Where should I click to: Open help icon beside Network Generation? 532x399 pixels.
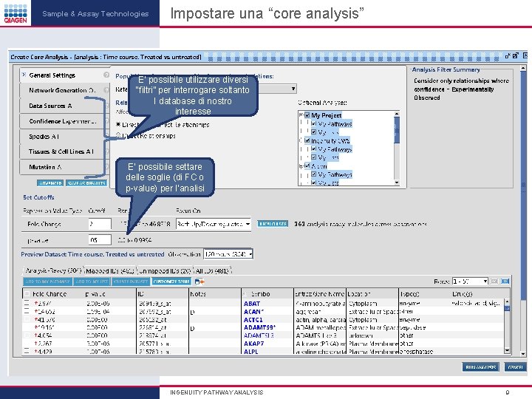click(106, 90)
